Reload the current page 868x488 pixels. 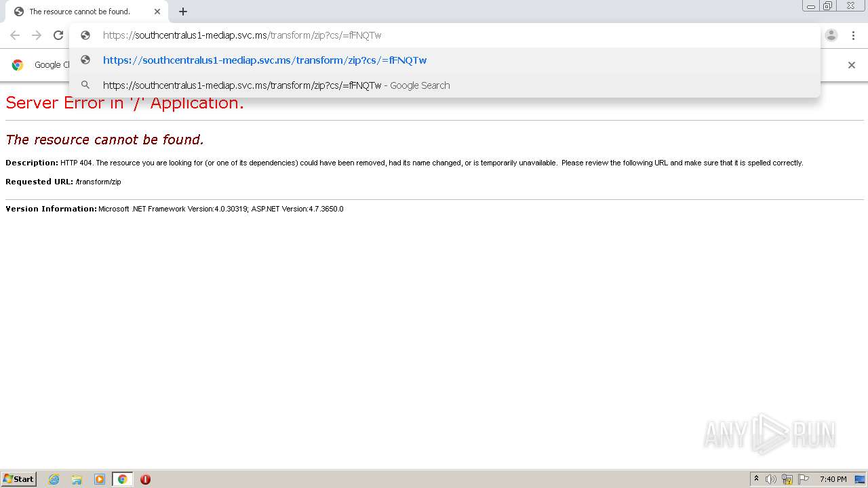point(58,35)
